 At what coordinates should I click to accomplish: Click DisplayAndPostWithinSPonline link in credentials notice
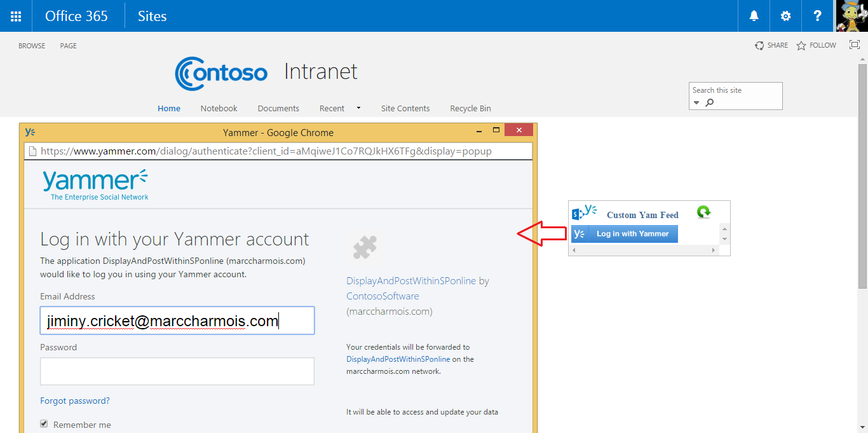coord(398,359)
